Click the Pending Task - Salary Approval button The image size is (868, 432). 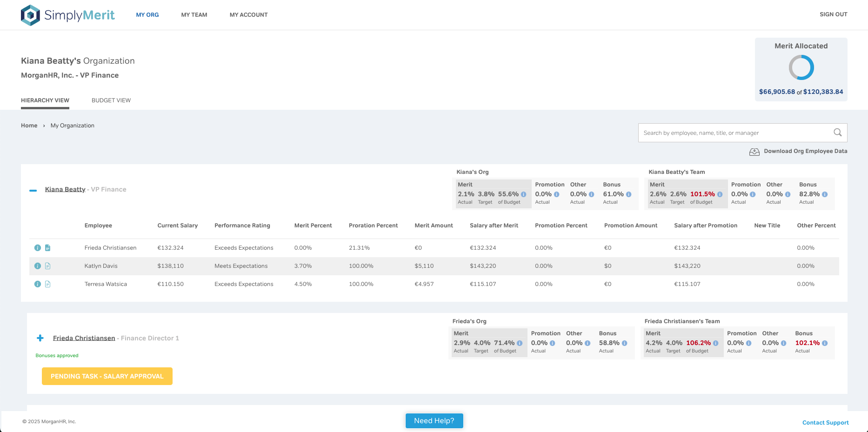coord(107,376)
